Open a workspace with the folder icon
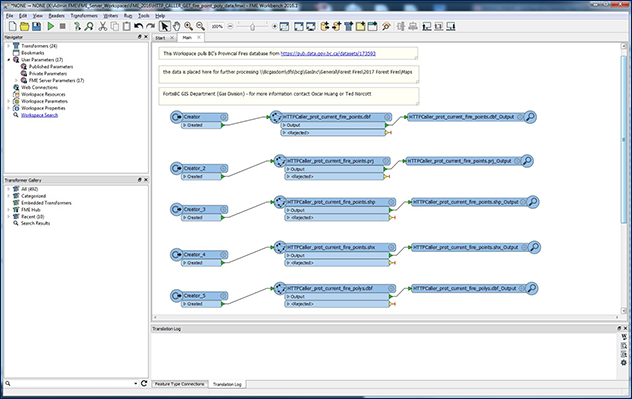This screenshot has width=632, height=399. [25, 27]
